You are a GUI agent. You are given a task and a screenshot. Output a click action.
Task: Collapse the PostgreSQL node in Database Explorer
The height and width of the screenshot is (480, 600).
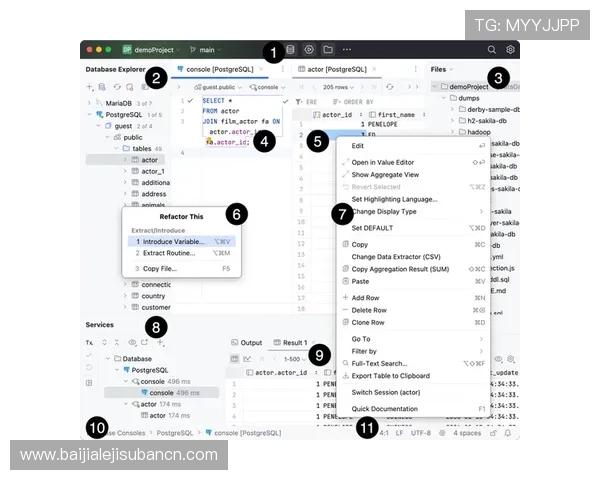pyautogui.click(x=90, y=115)
